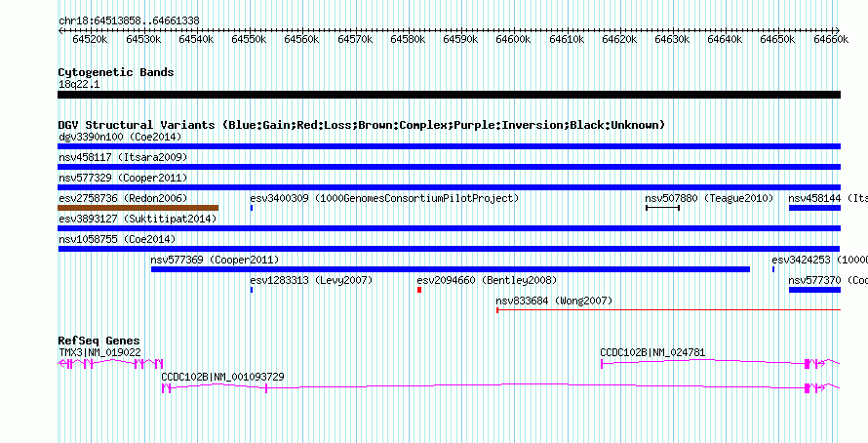
Task: Click the red loss line of nsv833684
Action: tap(669, 310)
